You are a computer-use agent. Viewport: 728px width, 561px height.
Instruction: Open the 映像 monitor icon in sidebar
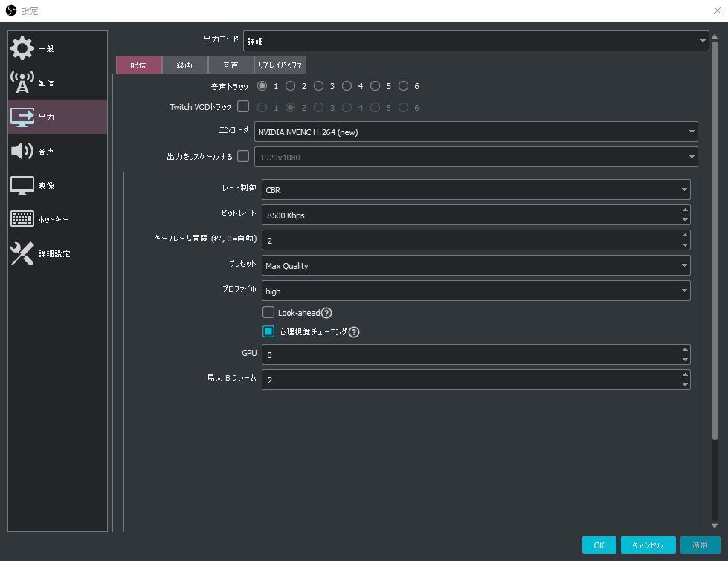click(22, 185)
